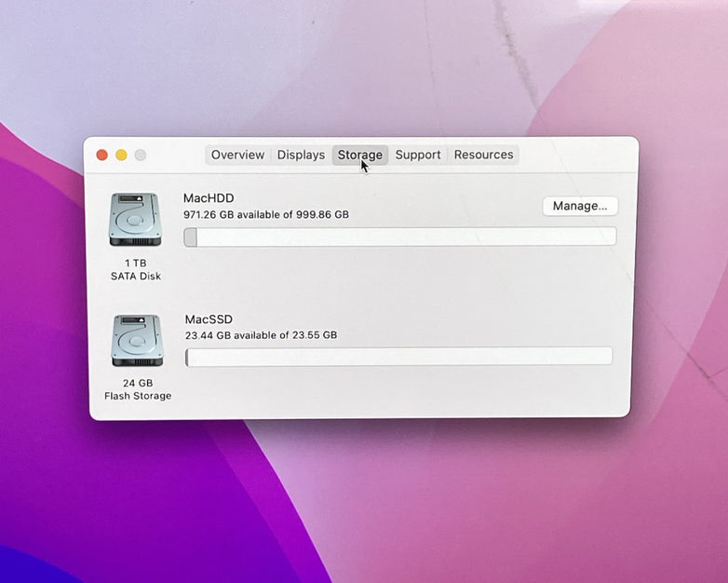Viewport: 728px width, 583px height.
Task: Select the Storage tab
Action: pos(359,155)
